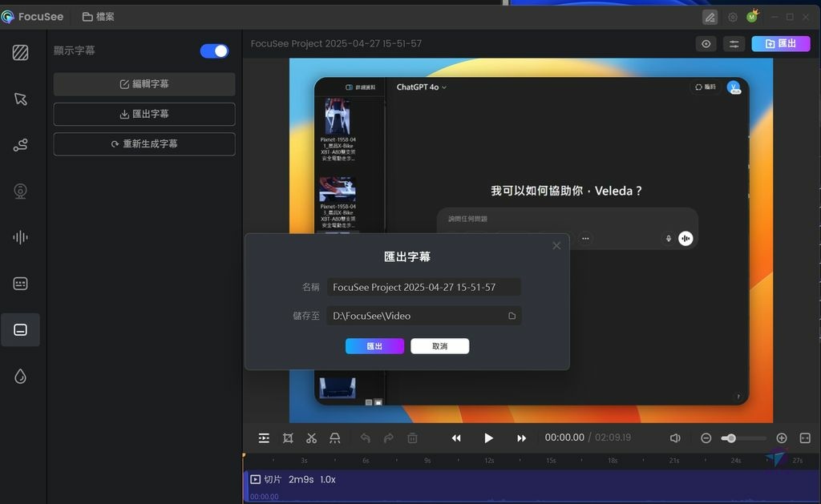
Task: Open the adjustment sliders icon beside 匯出
Action: point(734,44)
